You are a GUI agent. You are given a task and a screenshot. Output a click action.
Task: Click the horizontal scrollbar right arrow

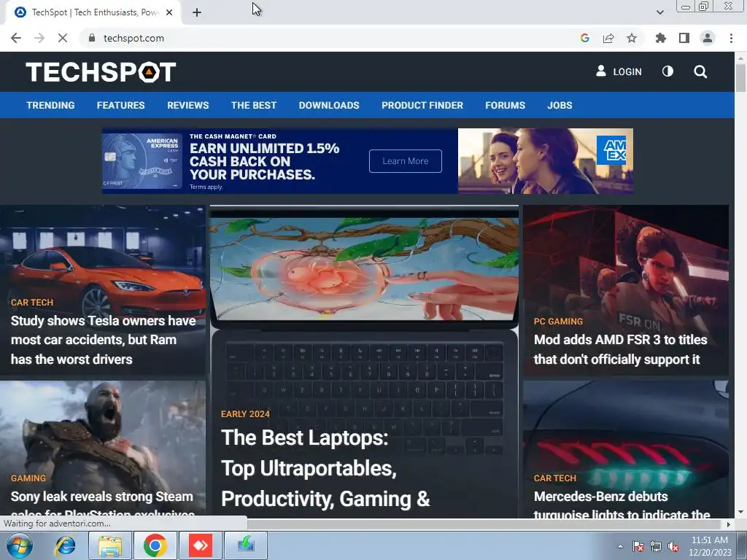[x=729, y=524]
